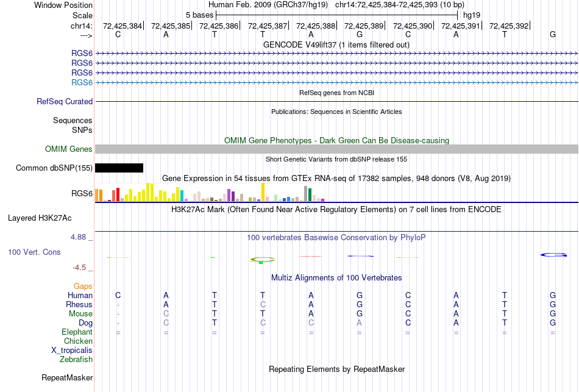Click the RepeatMasker track label

point(67,377)
